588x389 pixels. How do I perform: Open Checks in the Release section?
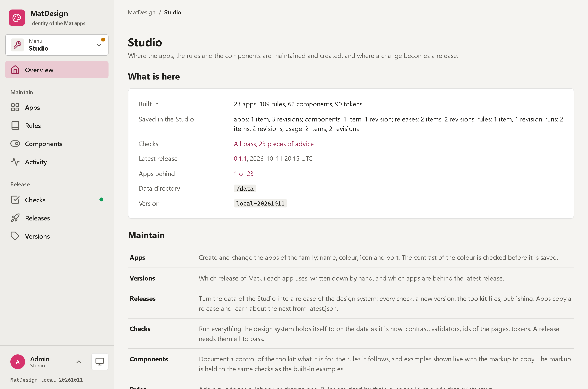pos(57,200)
